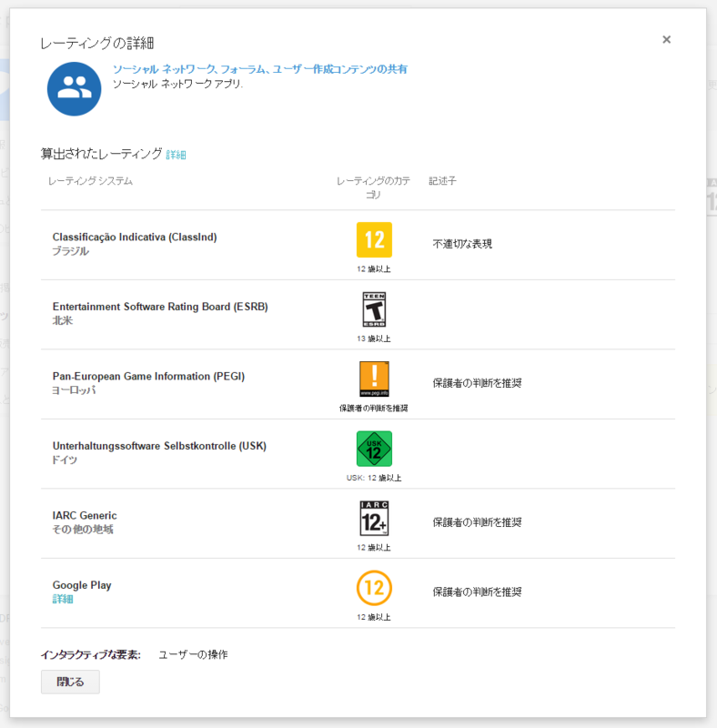
Task: Select the Google Play row title
Action: pos(82,585)
